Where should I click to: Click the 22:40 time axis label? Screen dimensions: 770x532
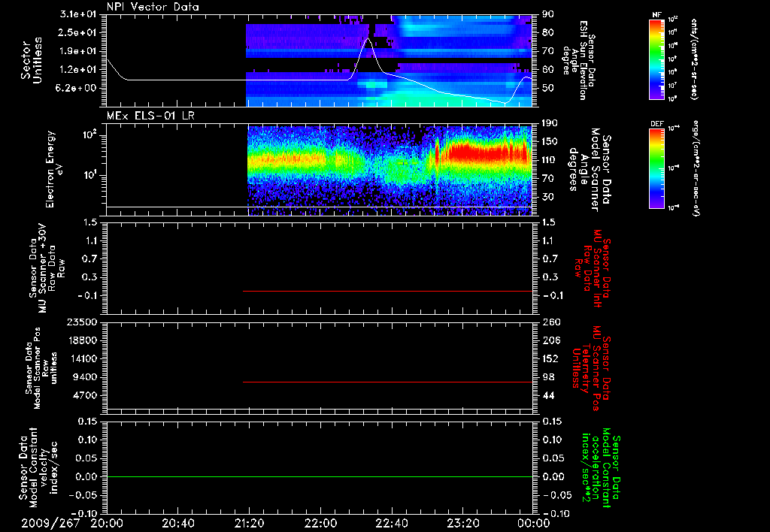[x=391, y=523]
